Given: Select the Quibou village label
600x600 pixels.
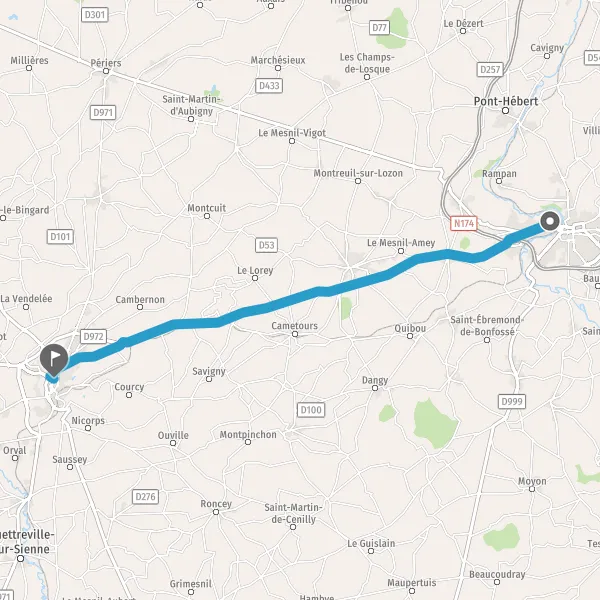Looking at the screenshot, I should coord(410,328).
